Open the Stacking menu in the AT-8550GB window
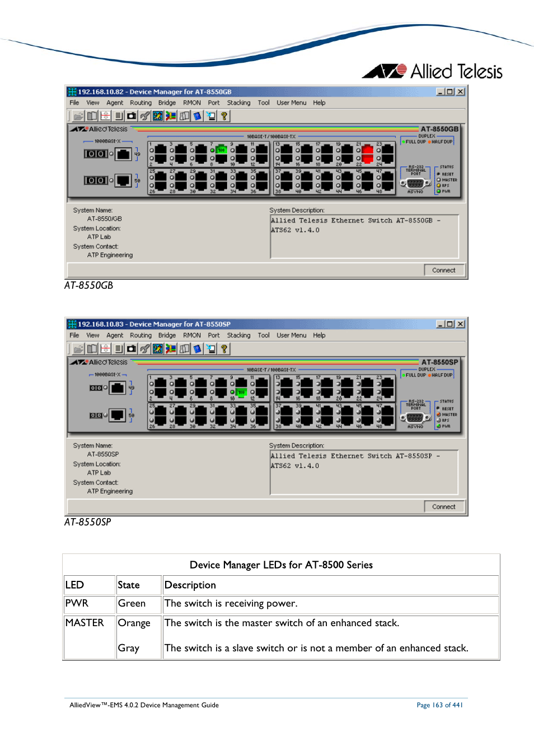This screenshot has height=756, width=534. tap(238, 103)
